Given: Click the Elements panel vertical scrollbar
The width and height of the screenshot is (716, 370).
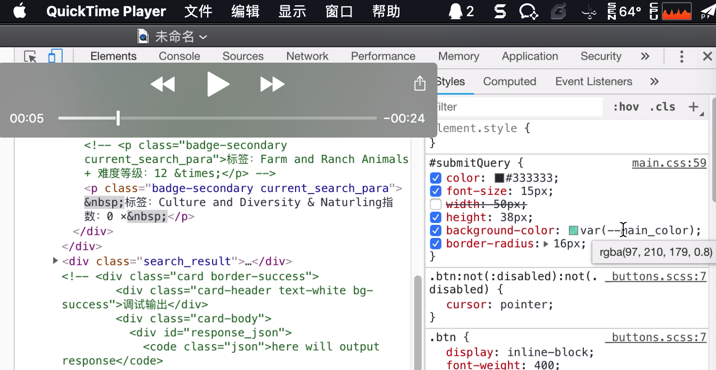Looking at the screenshot, I should click(419, 322).
